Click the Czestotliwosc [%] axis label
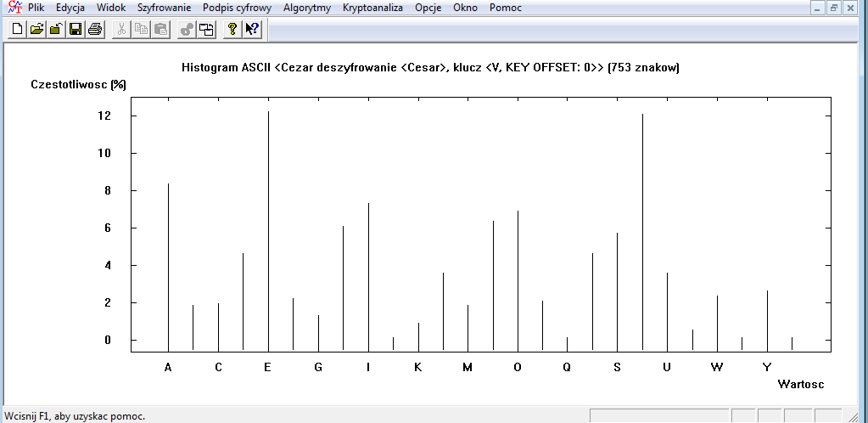 (79, 85)
